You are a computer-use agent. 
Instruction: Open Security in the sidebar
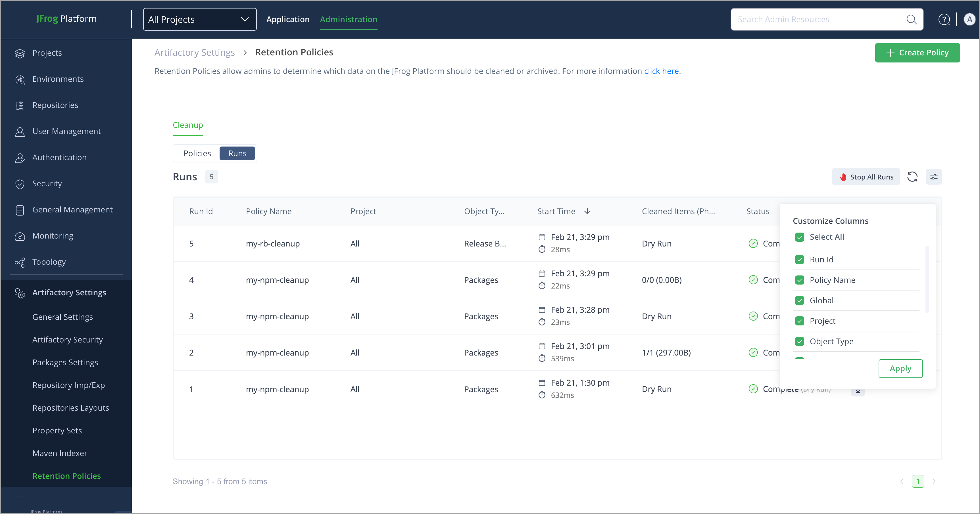point(47,184)
